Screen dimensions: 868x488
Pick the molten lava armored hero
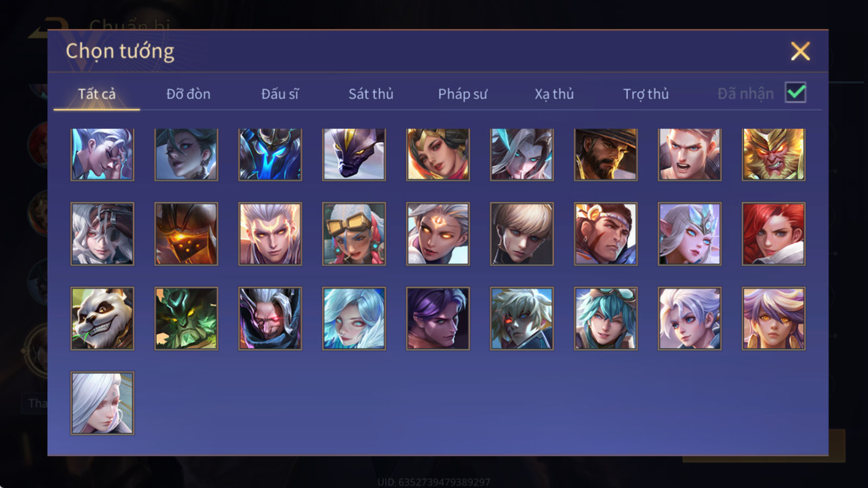pos(186,234)
